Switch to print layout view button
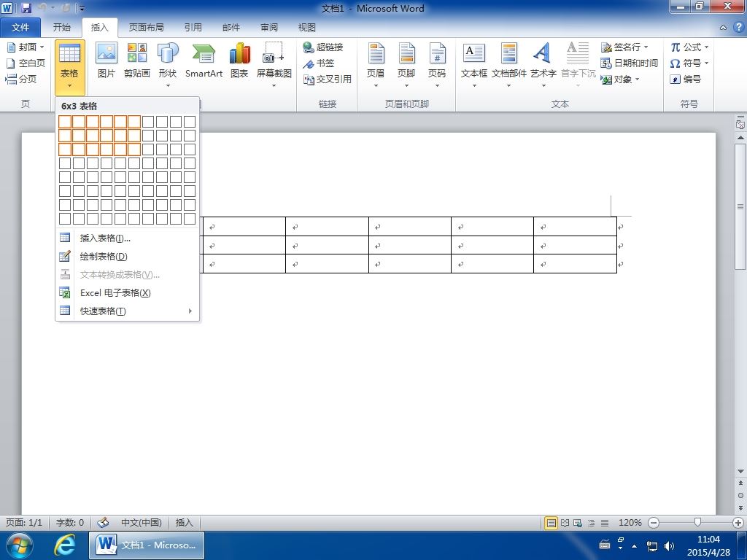 (551, 523)
